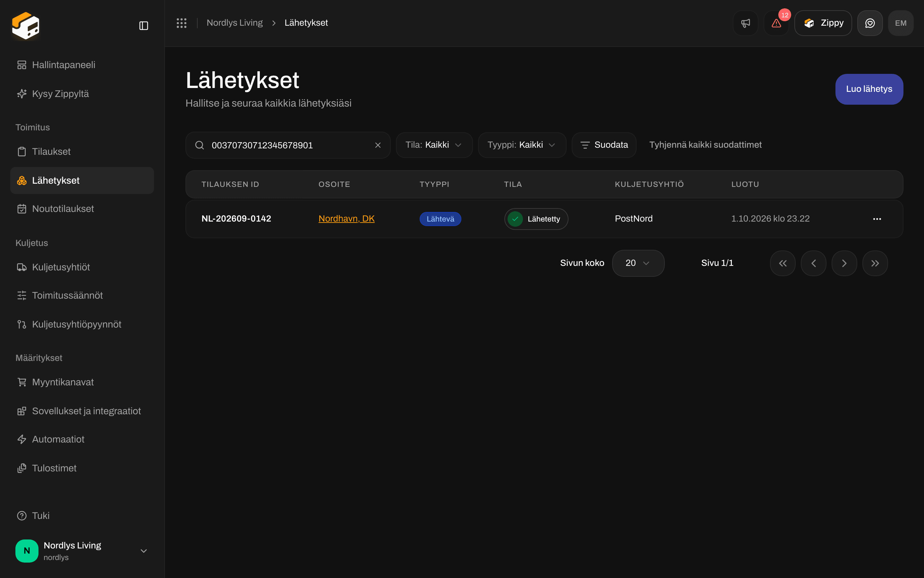Open the page size 20 dropdown
The height and width of the screenshot is (578, 924).
click(638, 263)
